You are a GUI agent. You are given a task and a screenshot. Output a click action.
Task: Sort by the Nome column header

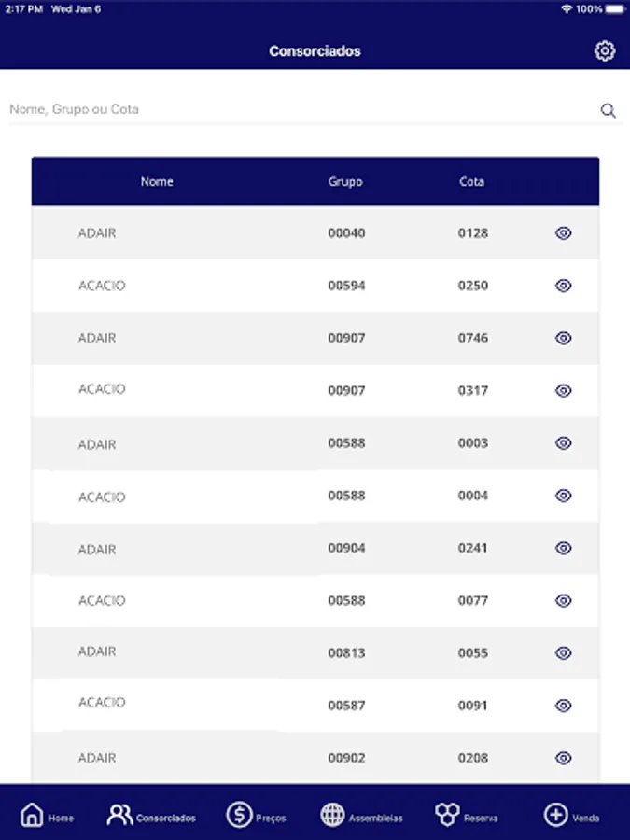pyautogui.click(x=157, y=182)
